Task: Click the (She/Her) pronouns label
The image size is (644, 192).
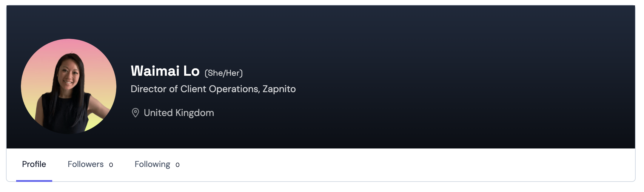Action: point(224,73)
